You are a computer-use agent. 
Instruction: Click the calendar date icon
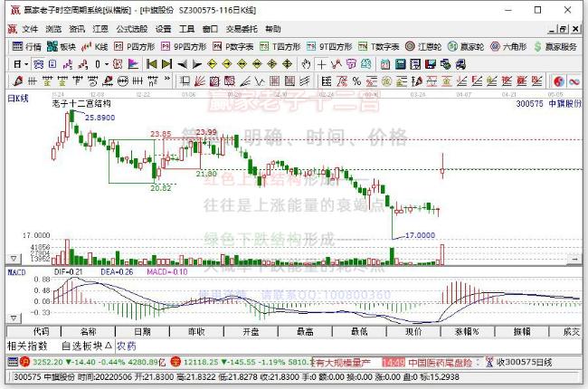click(x=385, y=64)
